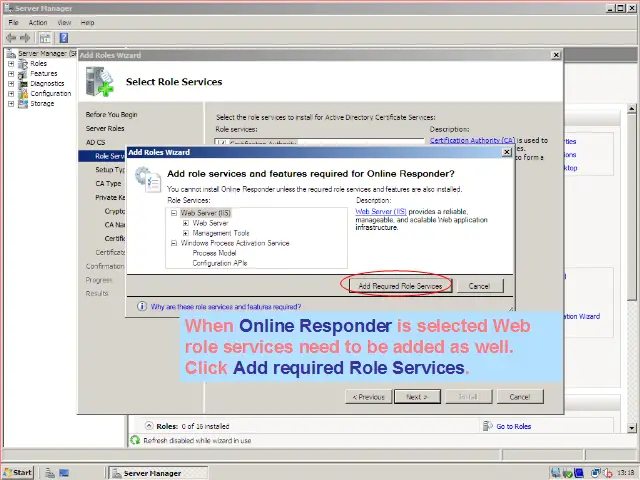Open Server Manager from the quick launch icon
640x480 pixels.
(x=50, y=473)
